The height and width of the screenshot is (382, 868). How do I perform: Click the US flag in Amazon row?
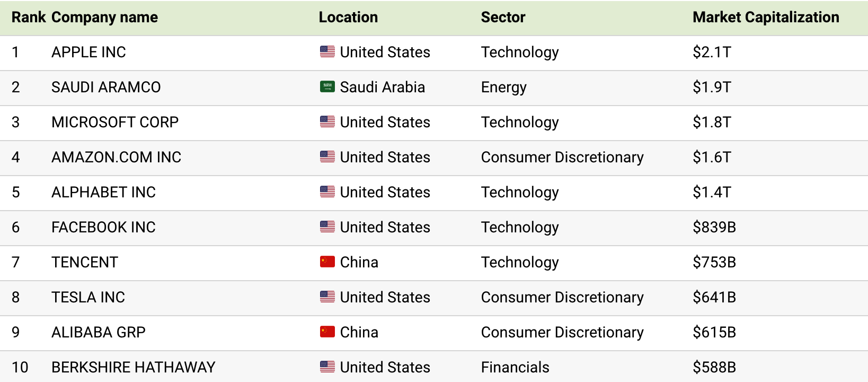click(327, 157)
